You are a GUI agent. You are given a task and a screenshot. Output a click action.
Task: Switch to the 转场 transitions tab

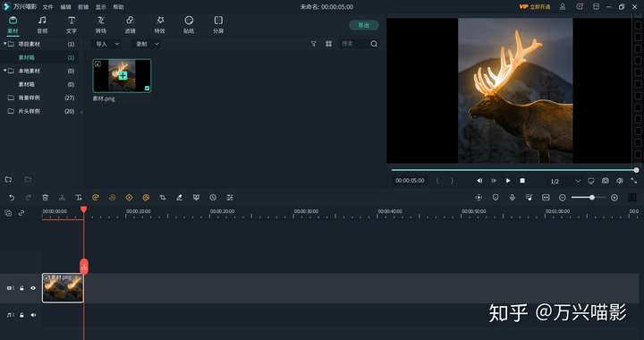(100, 25)
